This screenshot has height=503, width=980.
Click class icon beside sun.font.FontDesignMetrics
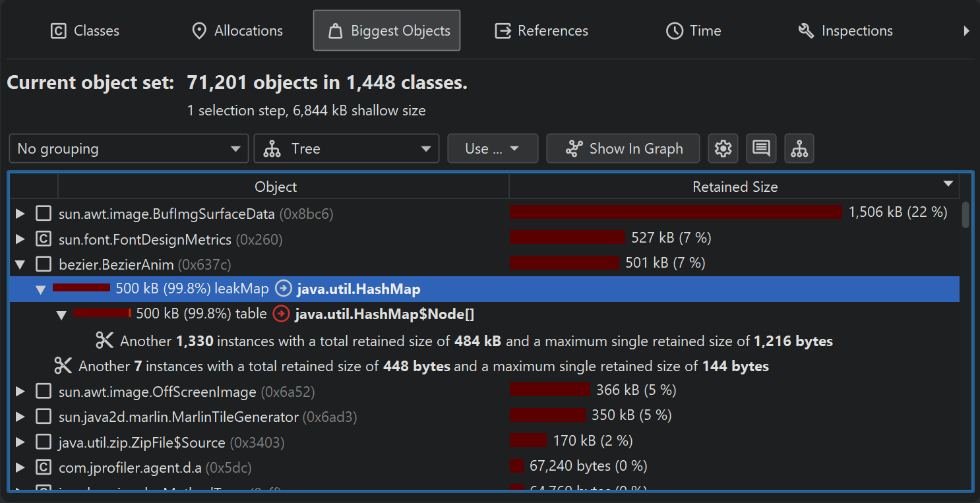click(44, 239)
